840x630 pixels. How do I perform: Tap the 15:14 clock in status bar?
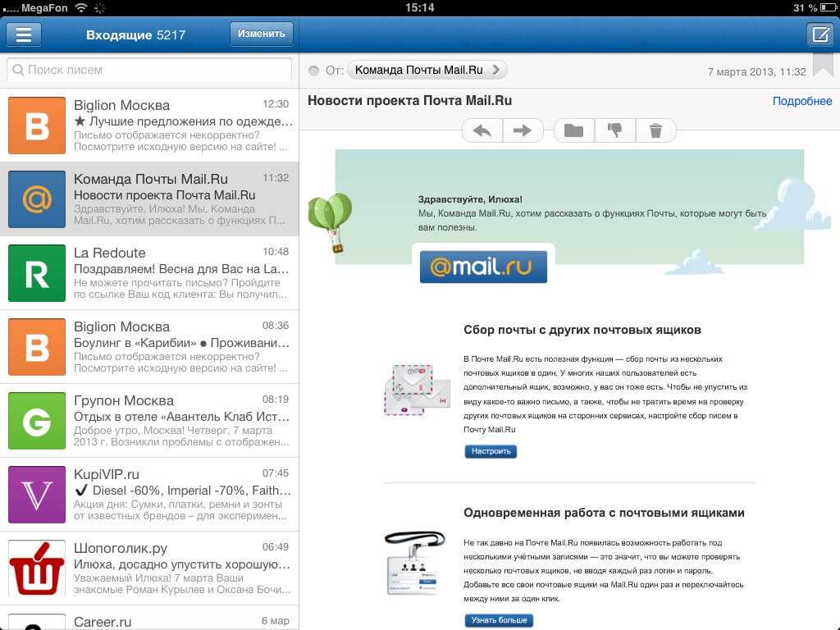[419, 7]
